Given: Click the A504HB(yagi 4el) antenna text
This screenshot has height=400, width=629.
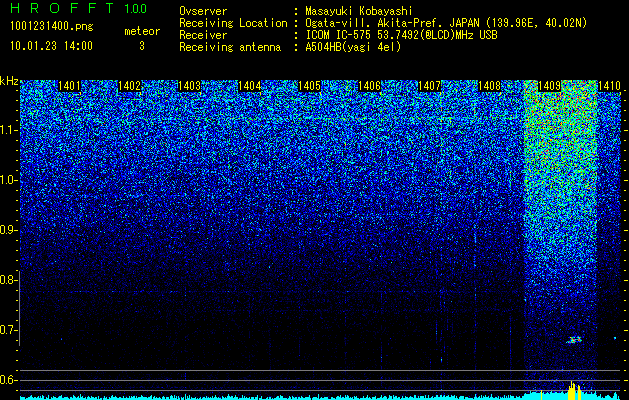Looking at the screenshot, I should 353,47.
